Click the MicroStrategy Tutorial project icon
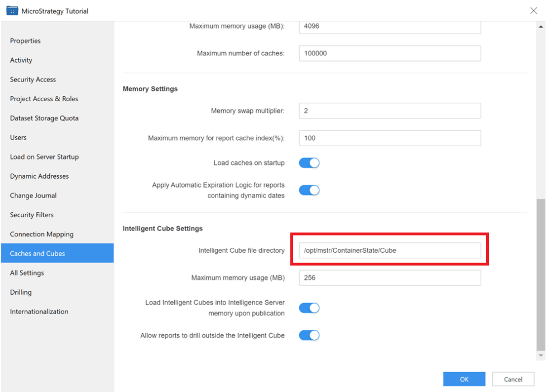This screenshot has width=546, height=392. point(12,11)
